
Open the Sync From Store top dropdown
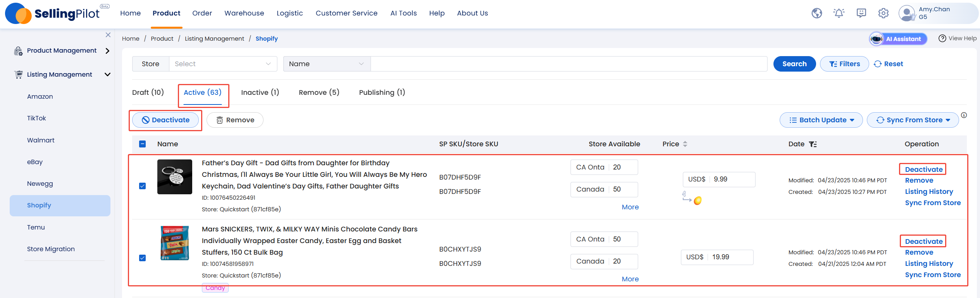[x=913, y=120]
